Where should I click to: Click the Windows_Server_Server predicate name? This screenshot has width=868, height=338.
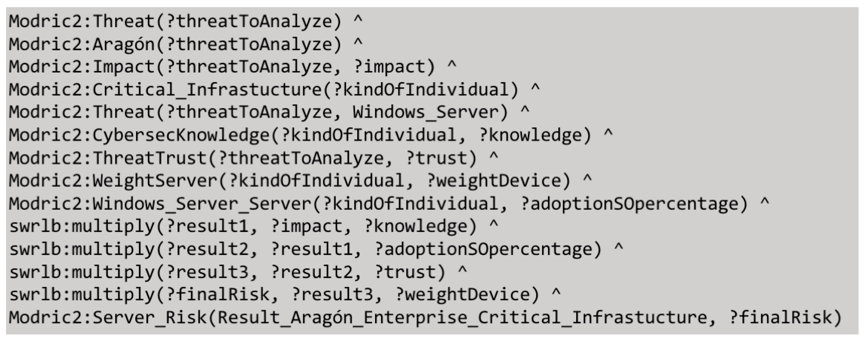pos(202,204)
